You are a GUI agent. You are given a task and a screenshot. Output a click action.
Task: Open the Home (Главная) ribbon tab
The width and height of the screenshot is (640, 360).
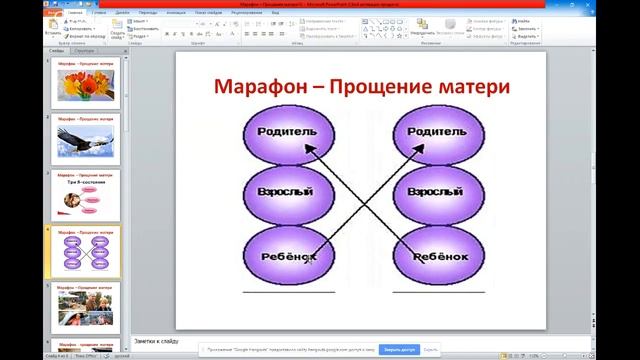coord(75,13)
